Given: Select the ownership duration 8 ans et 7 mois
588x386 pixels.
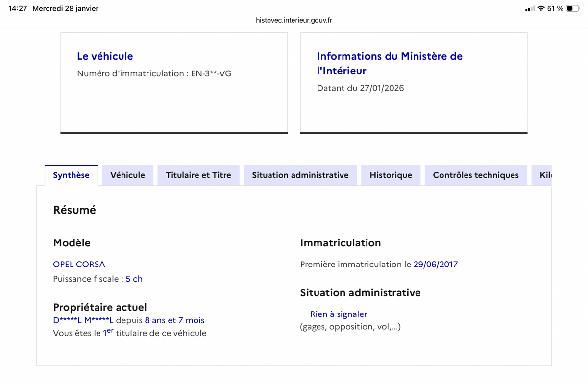Looking at the screenshot, I should 174,320.
